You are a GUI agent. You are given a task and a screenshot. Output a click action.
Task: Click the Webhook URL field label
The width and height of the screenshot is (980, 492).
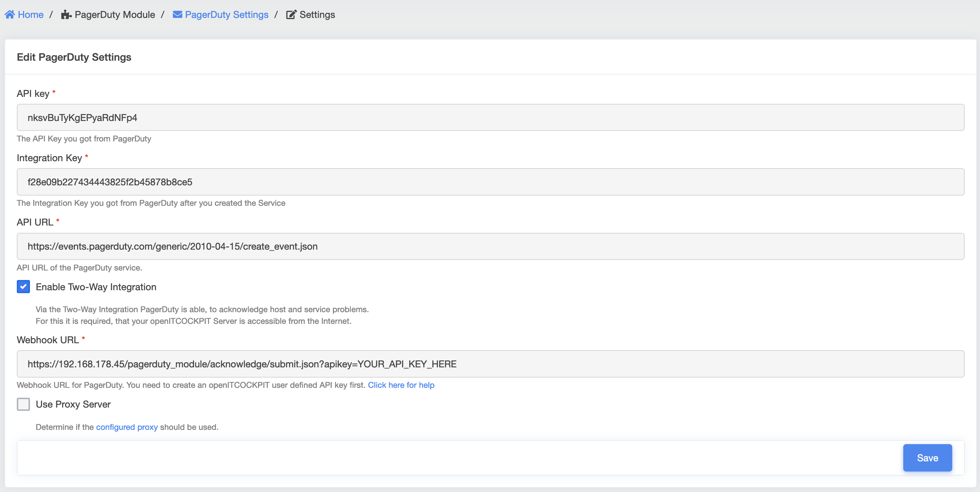[x=48, y=340]
